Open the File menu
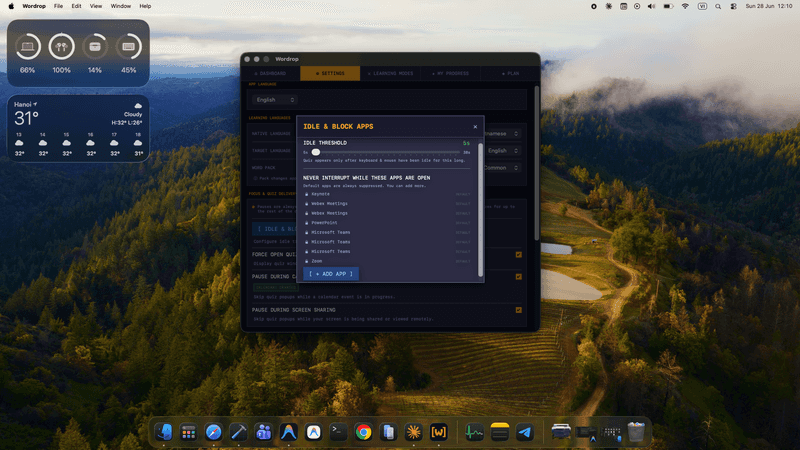Viewport: 800px width, 450px height. [x=58, y=6]
